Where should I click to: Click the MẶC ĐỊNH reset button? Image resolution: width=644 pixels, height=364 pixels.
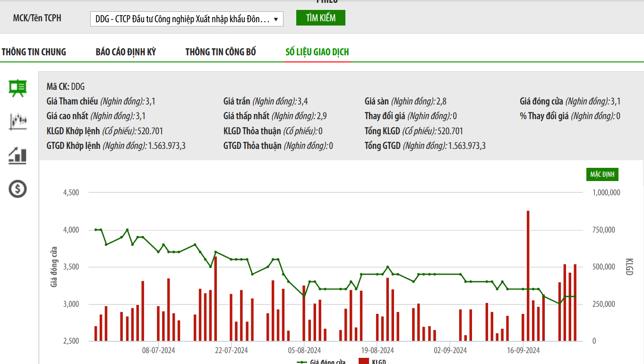(602, 174)
